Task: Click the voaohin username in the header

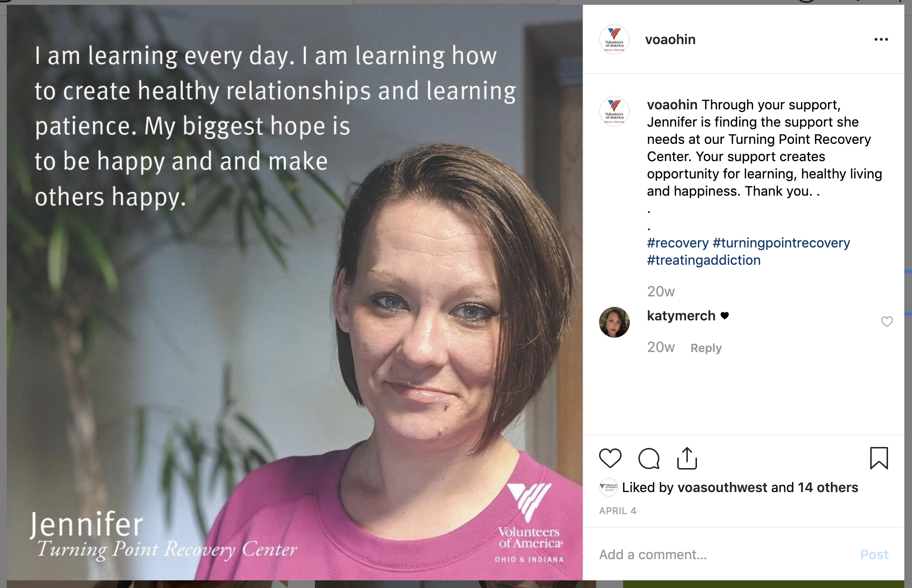Action: pyautogui.click(x=670, y=39)
